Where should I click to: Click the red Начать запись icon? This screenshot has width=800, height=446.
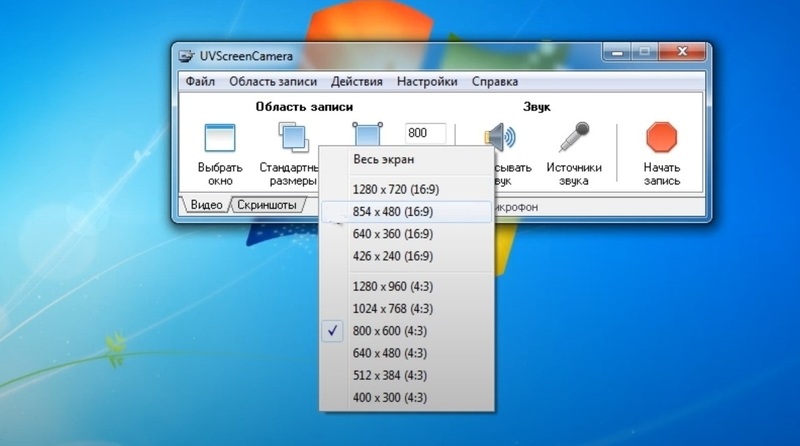coord(661,137)
